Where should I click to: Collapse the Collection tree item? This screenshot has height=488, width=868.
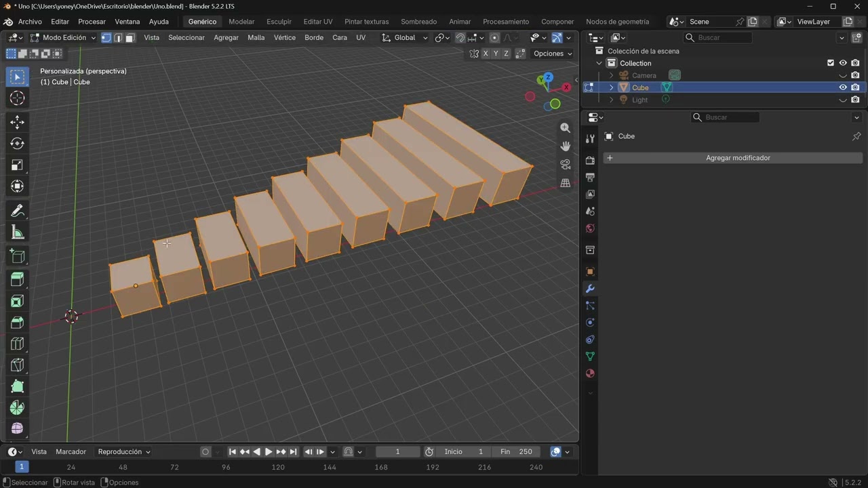[599, 63]
